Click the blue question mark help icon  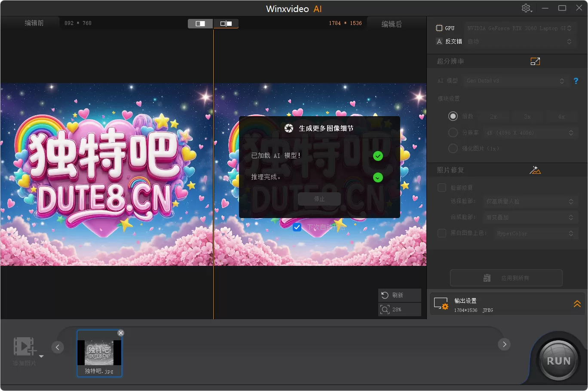pos(576,81)
